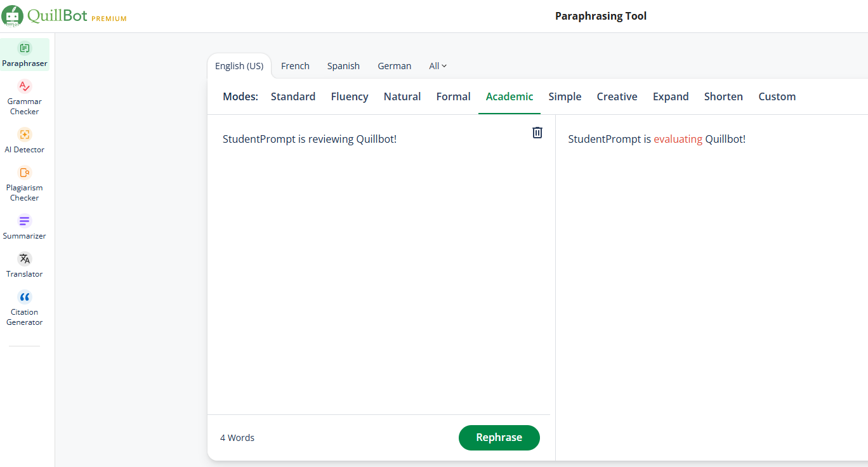868x467 pixels.
Task: Open the Citation Generator icon
Action: 25,297
